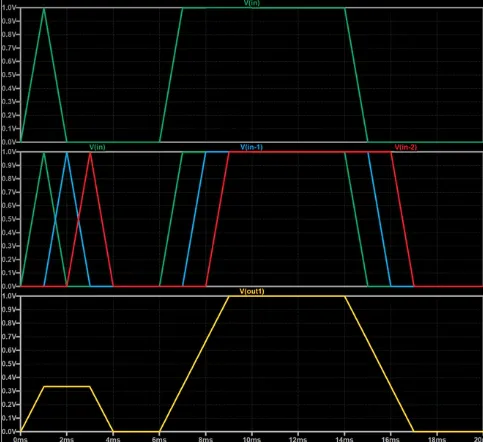Click the 0.5V axis label in the top V(in) pane
Image resolution: width=483 pixels, height=442 pixels.
point(9,75)
